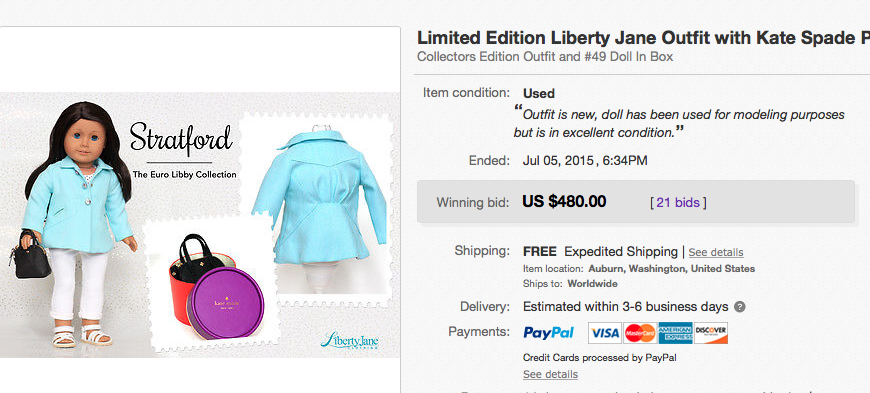Open See details under Credit Cards processed
The image size is (870, 393).
[x=550, y=375]
